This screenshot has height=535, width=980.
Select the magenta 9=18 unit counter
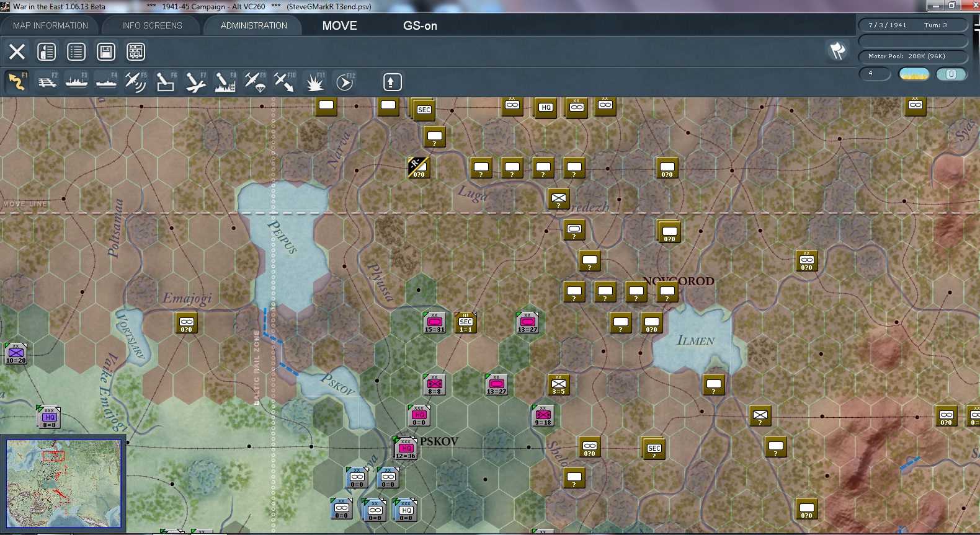coord(543,415)
